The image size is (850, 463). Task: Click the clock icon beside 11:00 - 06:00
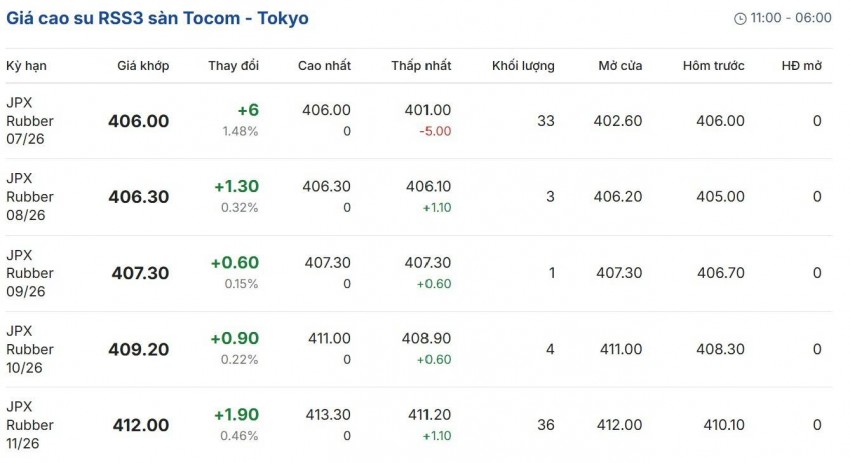[740, 19]
